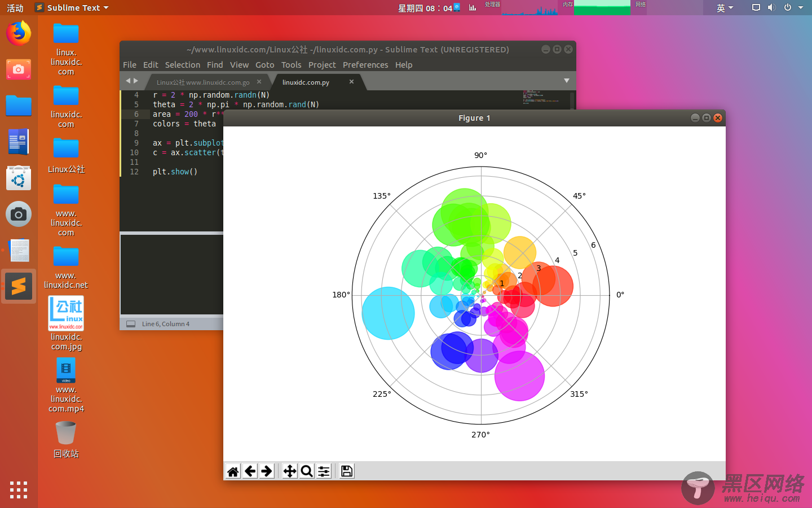This screenshot has width=812, height=508.
Task: Open the Goto menu
Action: click(x=264, y=65)
